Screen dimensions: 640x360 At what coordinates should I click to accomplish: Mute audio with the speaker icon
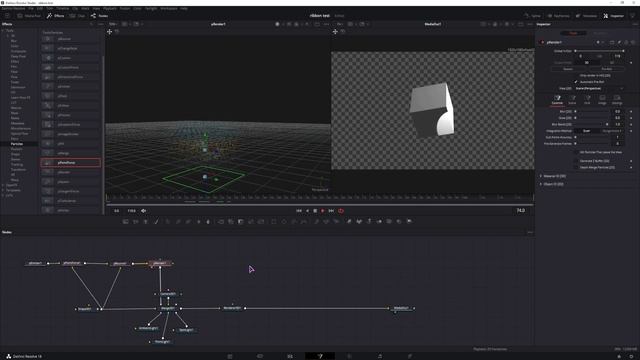pos(143,211)
